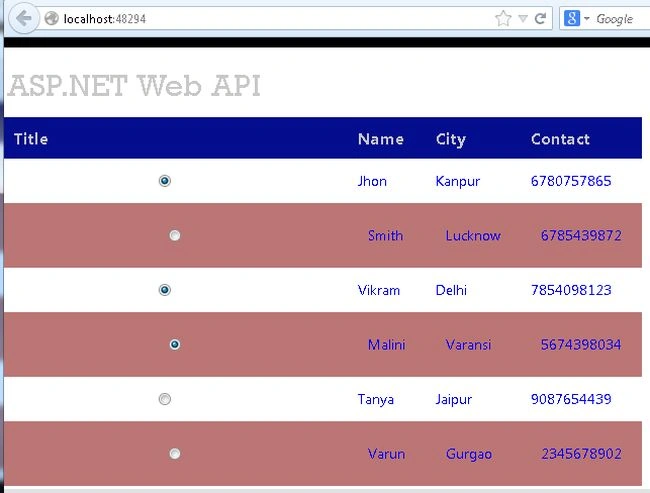Viewport: 650px width, 493px height.
Task: Click the city Lucknow
Action: pyautogui.click(x=473, y=236)
